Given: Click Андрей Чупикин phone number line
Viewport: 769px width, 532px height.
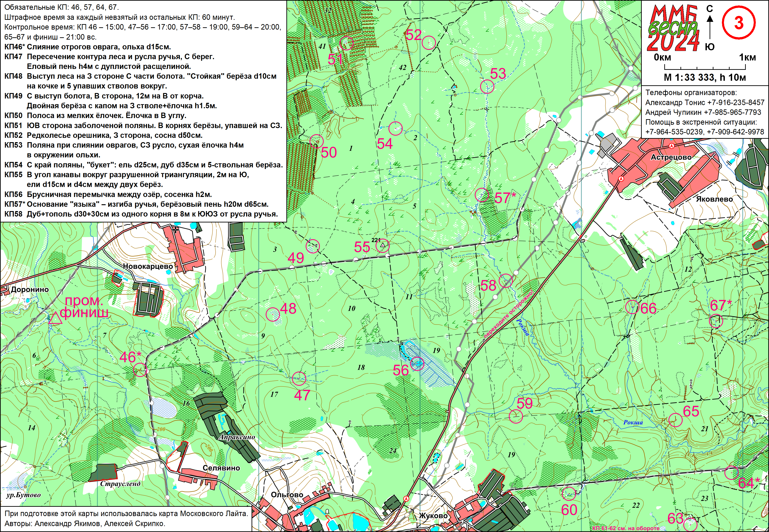Looking at the screenshot, I should click(x=703, y=112).
